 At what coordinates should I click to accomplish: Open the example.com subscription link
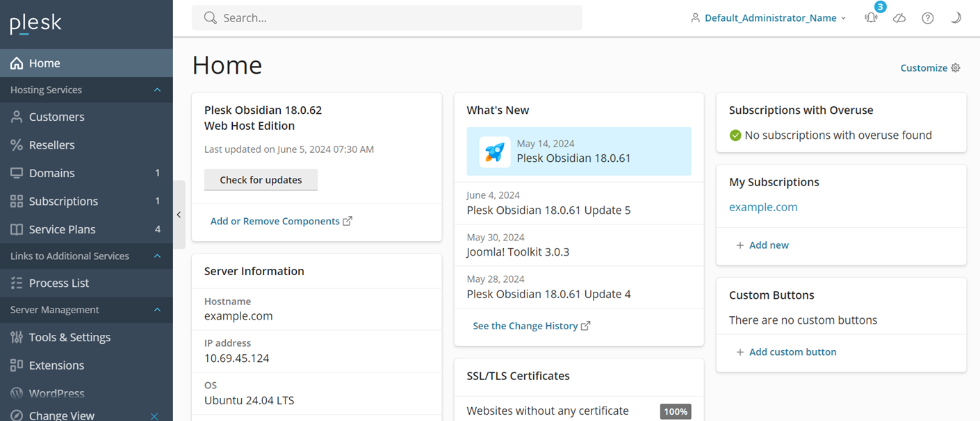(x=763, y=207)
